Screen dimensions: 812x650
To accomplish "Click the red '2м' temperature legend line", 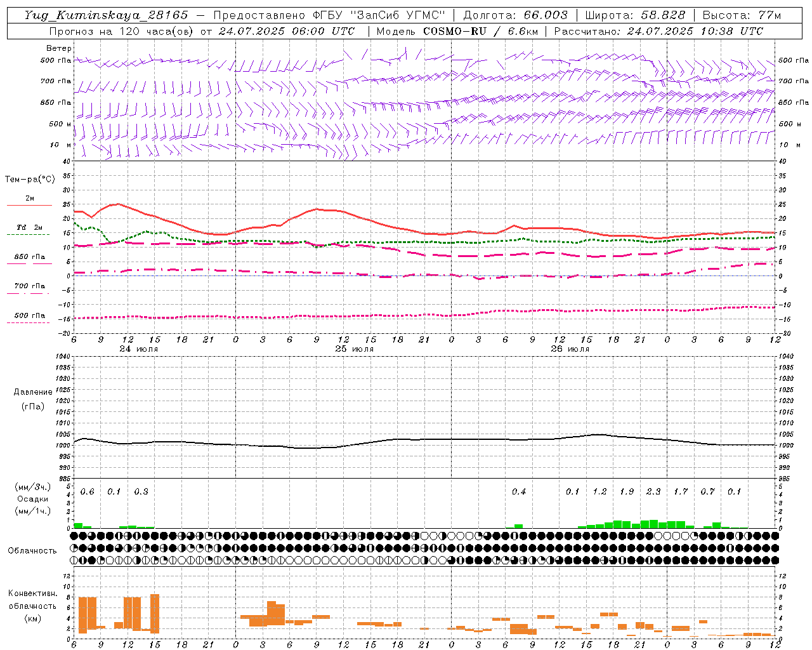I will pyautogui.click(x=29, y=205).
